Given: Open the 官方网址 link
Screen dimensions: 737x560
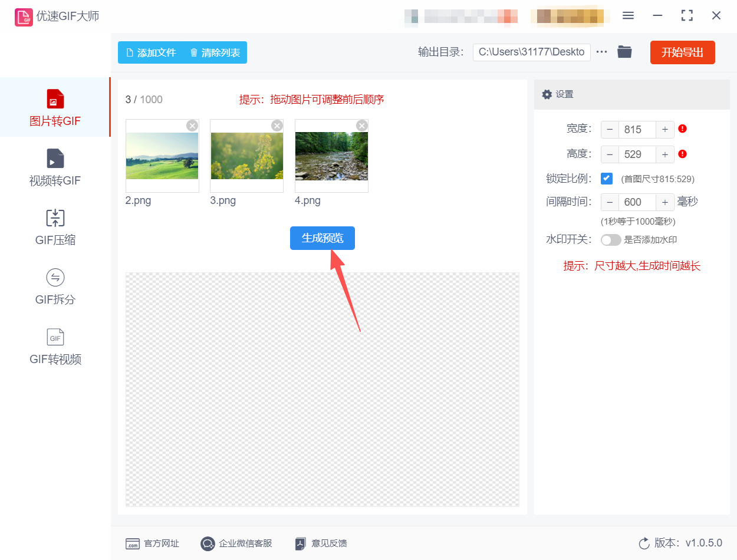Looking at the screenshot, I should (152, 543).
